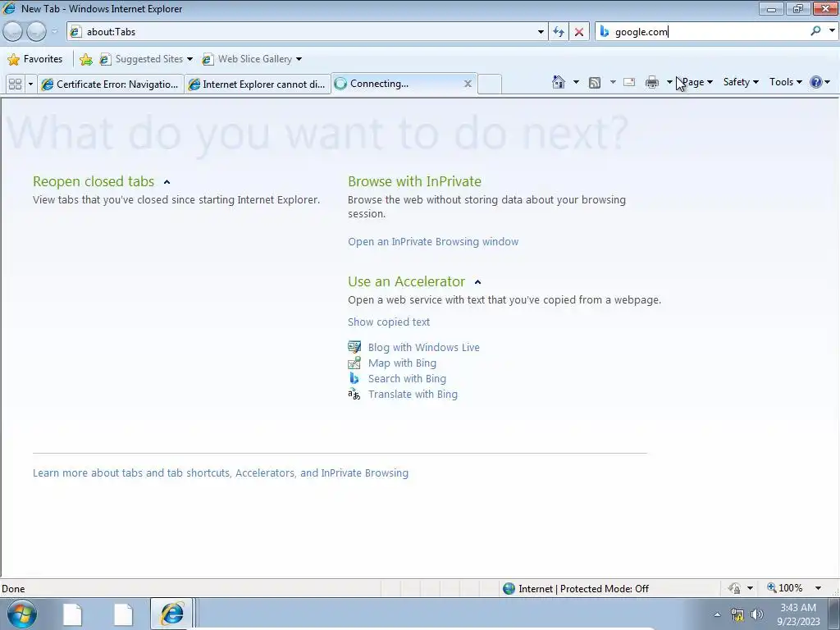Click the Back navigation button
The width and height of the screenshot is (840, 630).
[x=13, y=32]
